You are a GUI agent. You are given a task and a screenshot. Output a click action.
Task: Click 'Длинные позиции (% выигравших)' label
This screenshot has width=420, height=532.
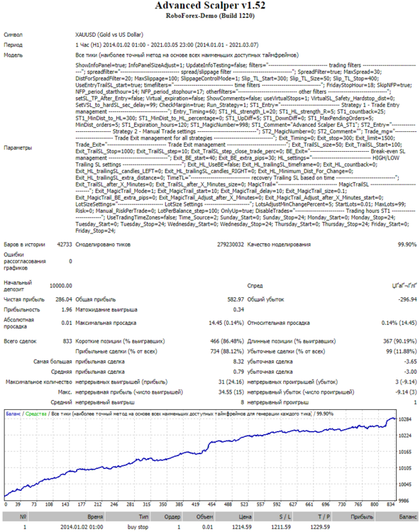(292, 341)
